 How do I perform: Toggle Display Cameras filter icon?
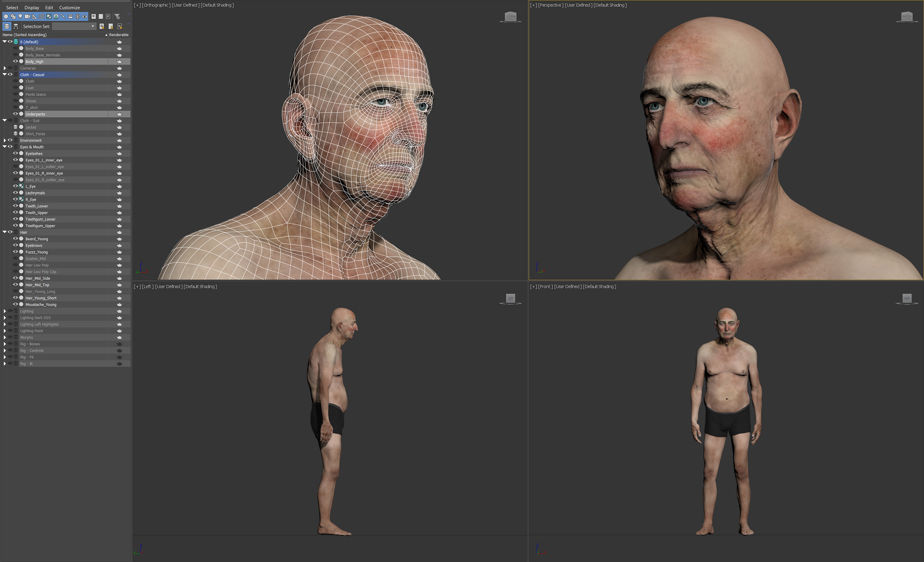pos(27,16)
